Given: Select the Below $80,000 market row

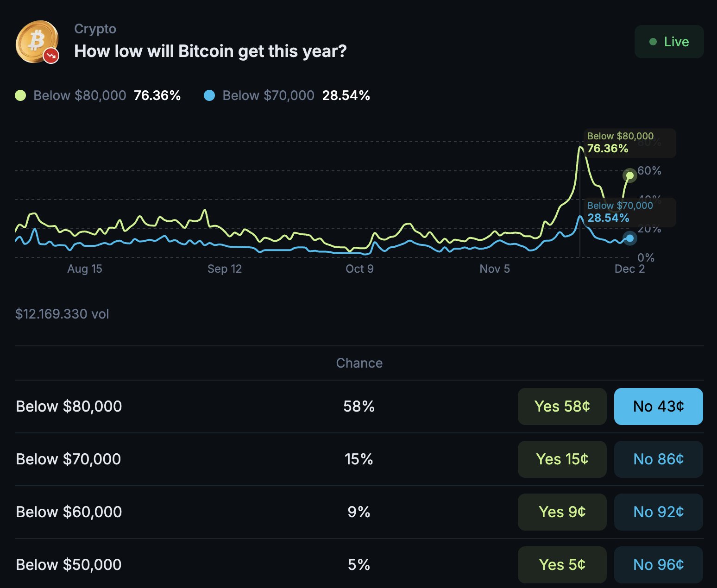Looking at the screenshot, I should (69, 407).
